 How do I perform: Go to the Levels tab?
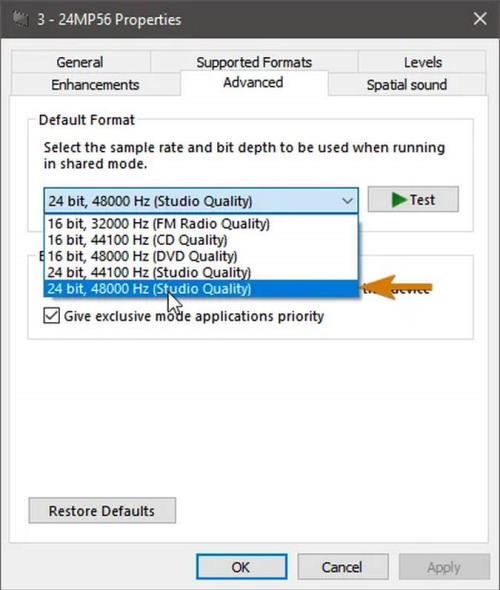click(x=422, y=62)
